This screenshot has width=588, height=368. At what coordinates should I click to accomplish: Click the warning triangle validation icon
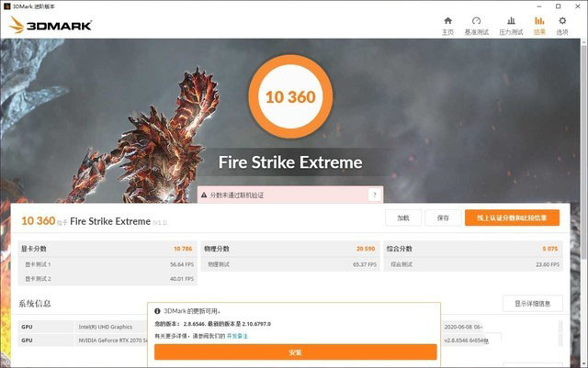(x=204, y=195)
